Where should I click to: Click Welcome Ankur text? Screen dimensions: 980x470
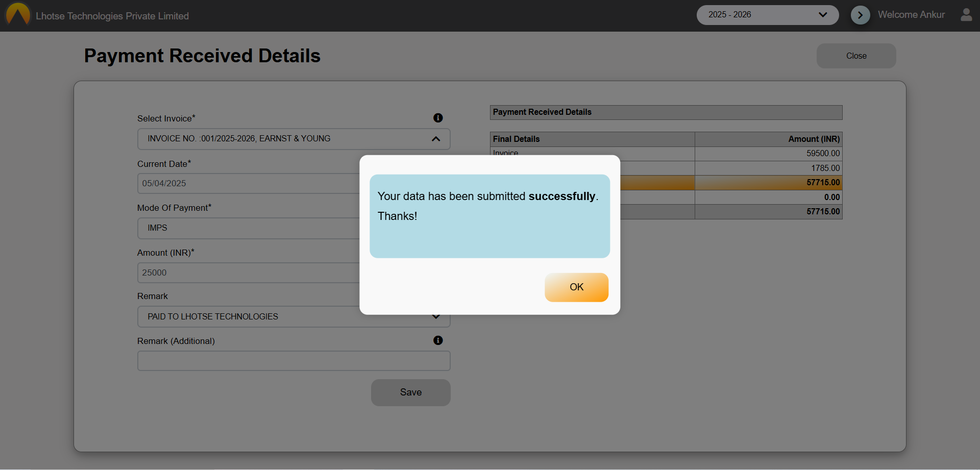click(x=911, y=15)
